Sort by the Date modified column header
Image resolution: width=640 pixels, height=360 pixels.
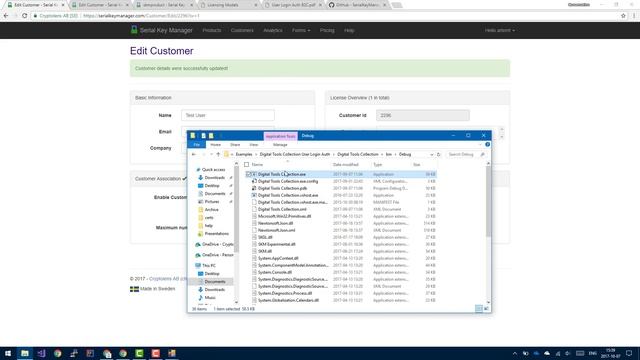(x=346, y=164)
